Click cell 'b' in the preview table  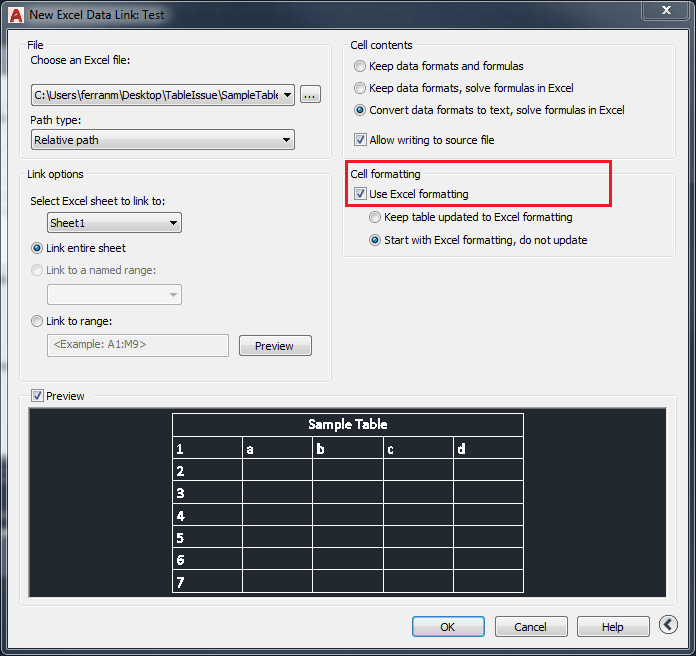348,448
